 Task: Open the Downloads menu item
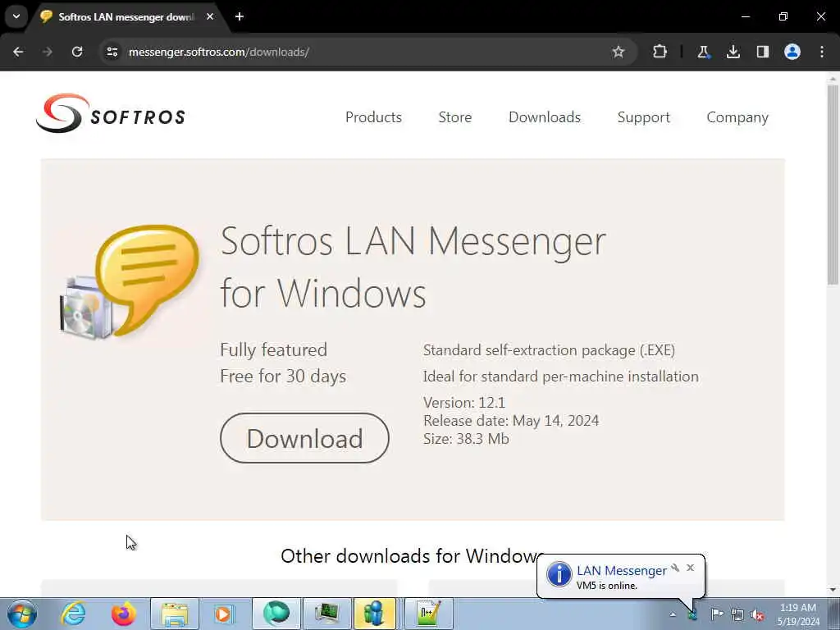click(x=545, y=116)
